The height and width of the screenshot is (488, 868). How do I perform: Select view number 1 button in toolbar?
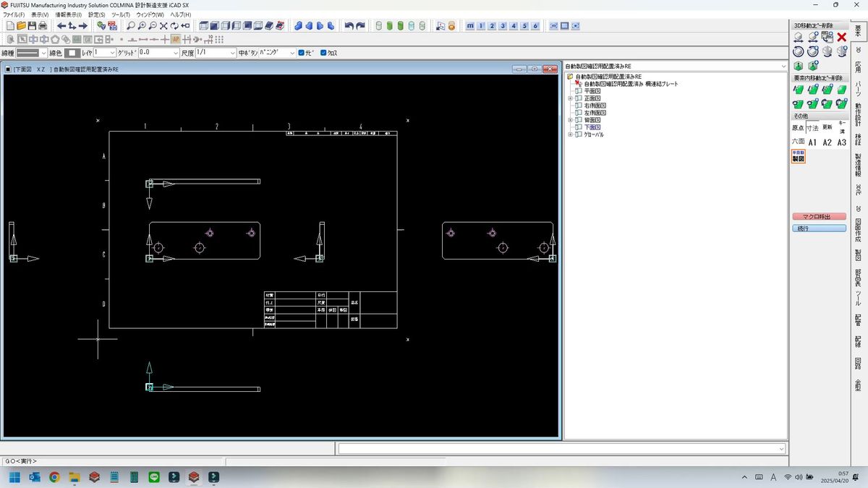click(x=481, y=26)
